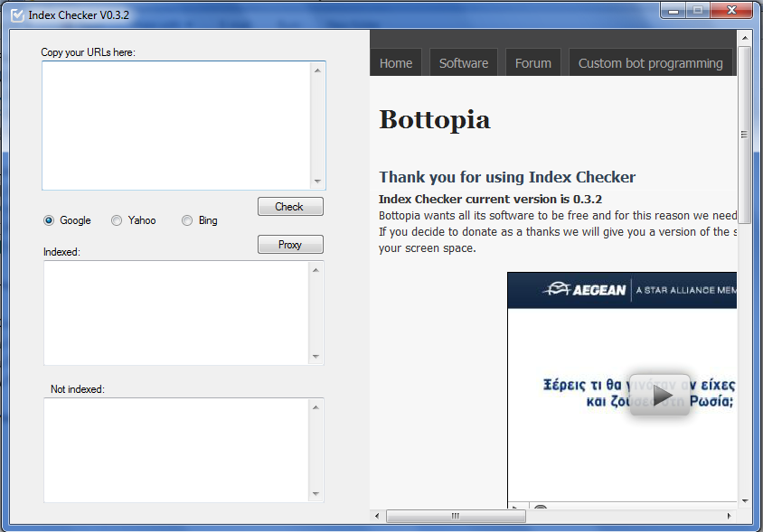This screenshot has height=532, width=763.
Task: Click the Index Checker title bar app icon
Action: click(17, 15)
